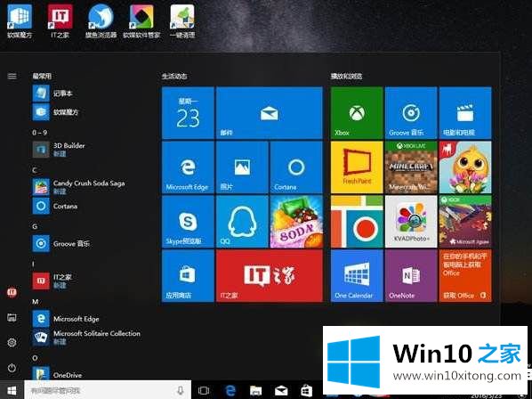Expand the hamburger menu in Start
532x399 pixels.
pos(12,76)
